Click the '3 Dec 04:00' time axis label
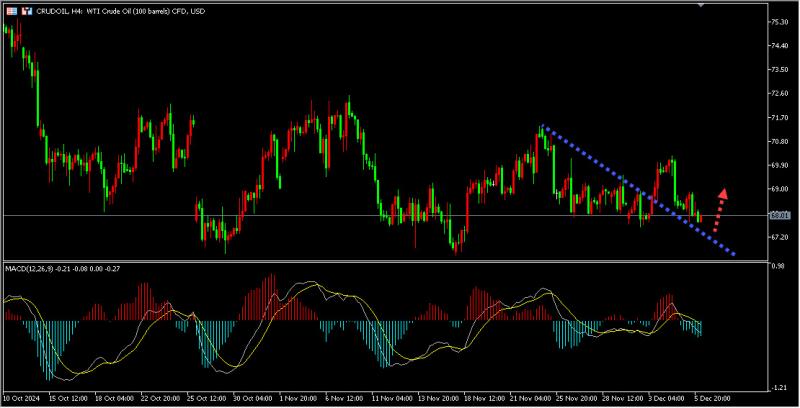The height and width of the screenshot is (408, 800). coord(666,398)
